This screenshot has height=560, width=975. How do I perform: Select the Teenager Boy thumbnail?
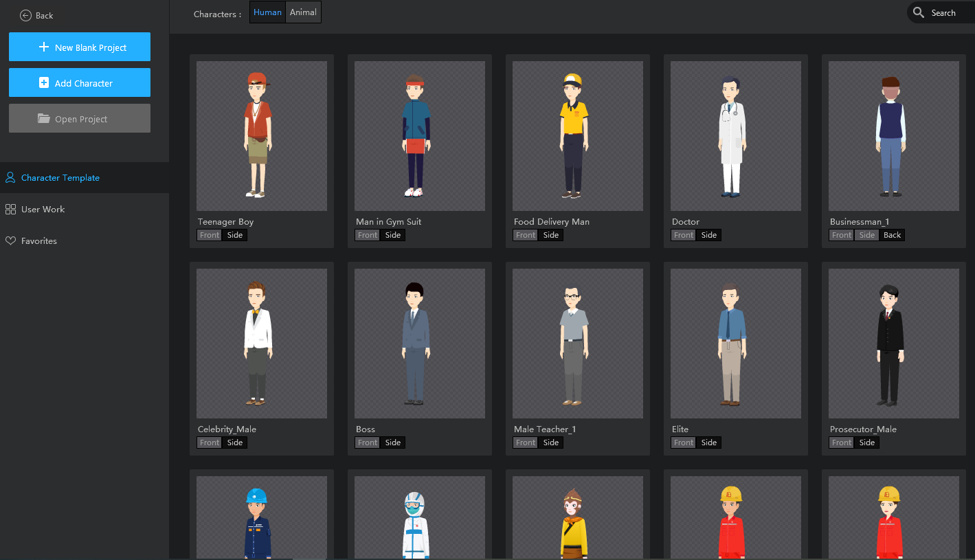[262, 136]
